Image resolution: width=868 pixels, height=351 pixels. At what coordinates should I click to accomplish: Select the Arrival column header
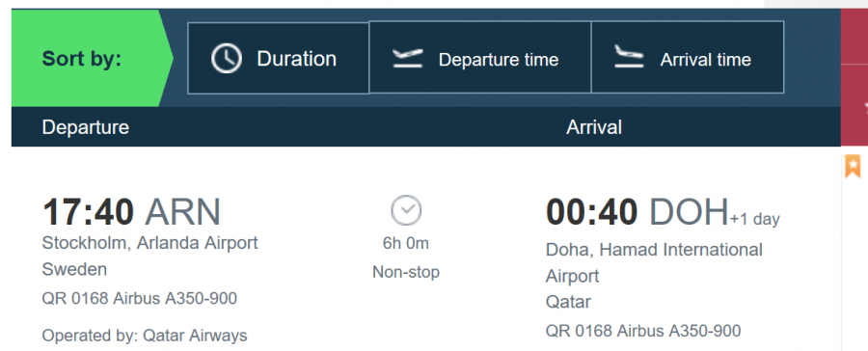pos(594,127)
